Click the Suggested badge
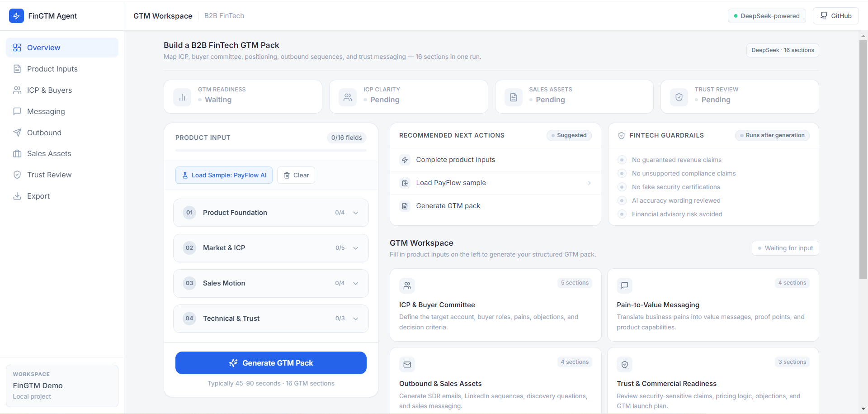This screenshot has width=868, height=414. click(569, 135)
